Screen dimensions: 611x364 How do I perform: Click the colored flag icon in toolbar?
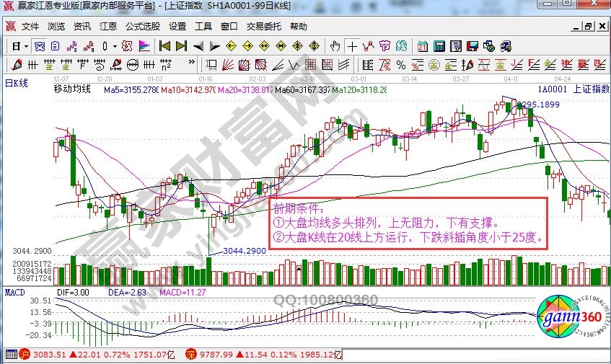coord(144,46)
